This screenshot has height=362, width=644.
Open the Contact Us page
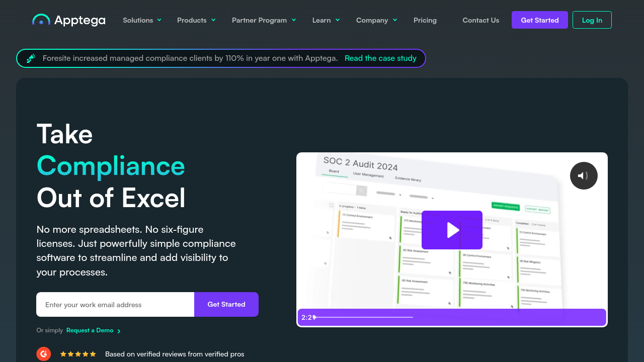coord(481,20)
